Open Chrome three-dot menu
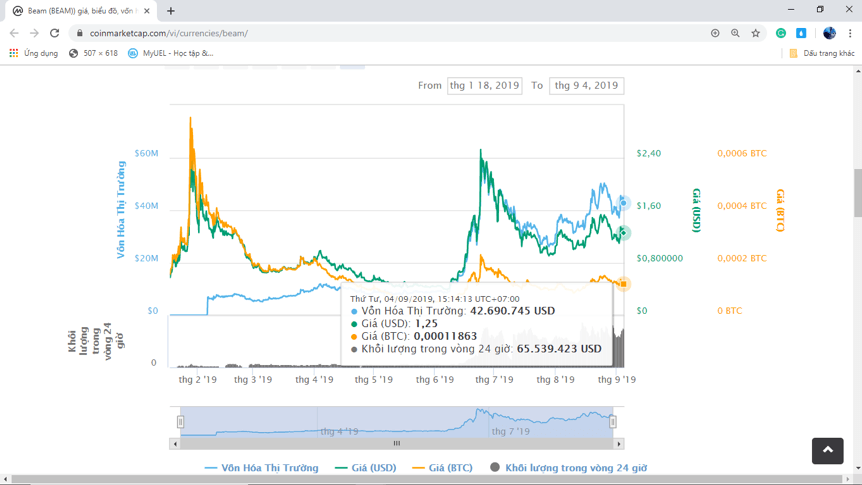This screenshot has width=862, height=485. click(x=850, y=33)
